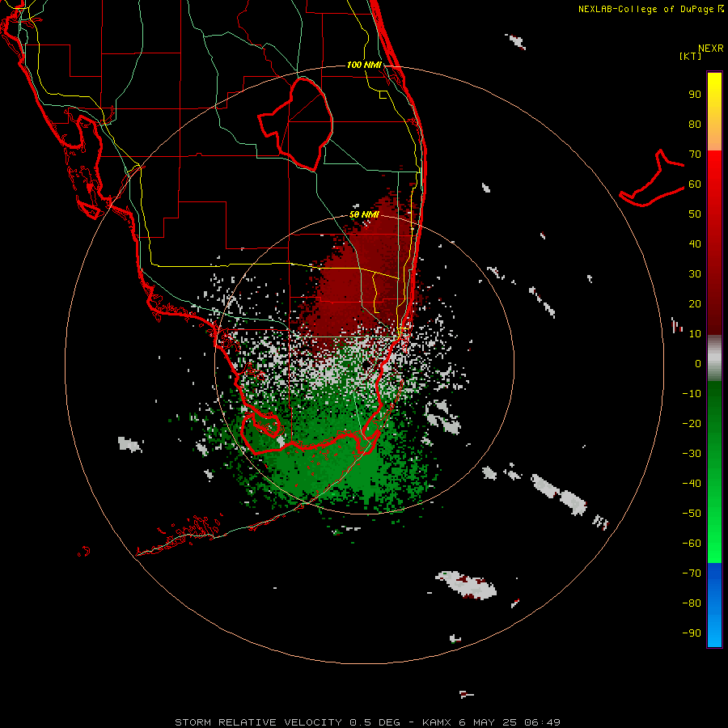Screen dimensions: 728x728
Task: Select the 20 knot scale label
Action: pos(695,304)
